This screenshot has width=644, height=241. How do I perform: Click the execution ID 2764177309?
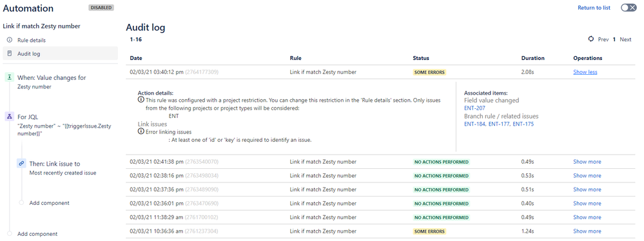[x=202, y=72]
